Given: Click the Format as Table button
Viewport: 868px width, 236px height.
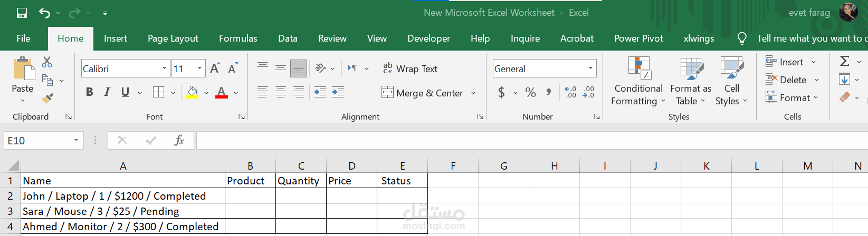Looking at the screenshot, I should pyautogui.click(x=691, y=81).
